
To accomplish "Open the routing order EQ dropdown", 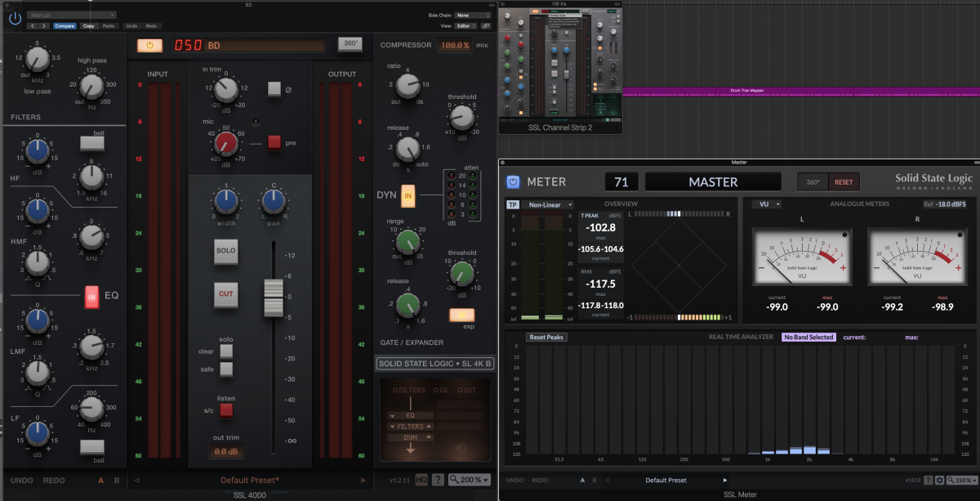I will tap(409, 416).
